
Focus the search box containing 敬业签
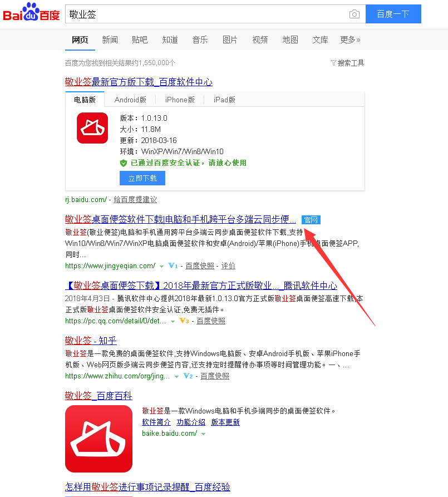point(206,14)
